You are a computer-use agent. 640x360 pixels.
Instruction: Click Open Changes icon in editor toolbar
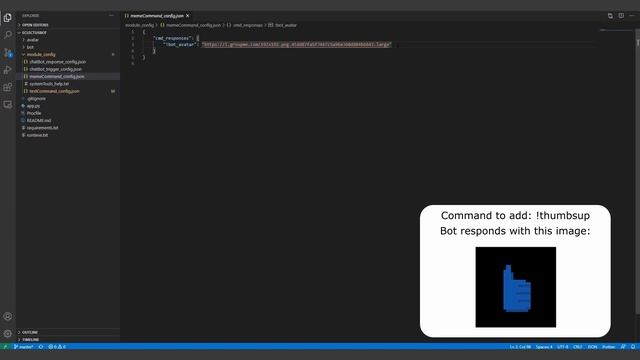[610, 16]
